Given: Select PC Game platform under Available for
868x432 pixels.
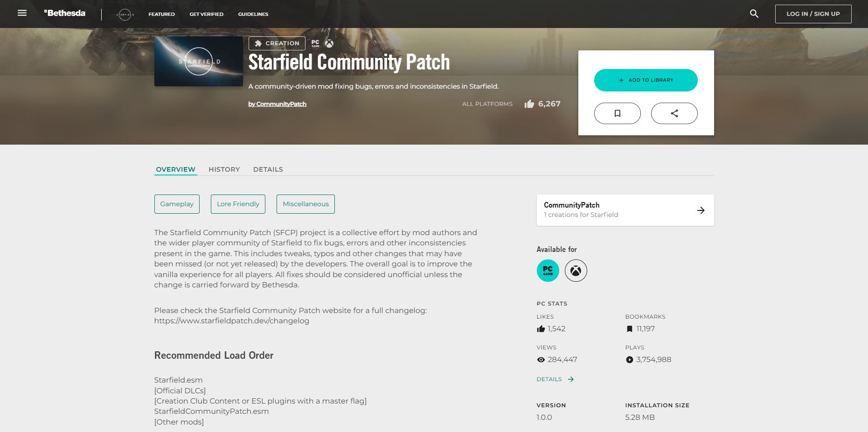Looking at the screenshot, I should click(x=548, y=271).
